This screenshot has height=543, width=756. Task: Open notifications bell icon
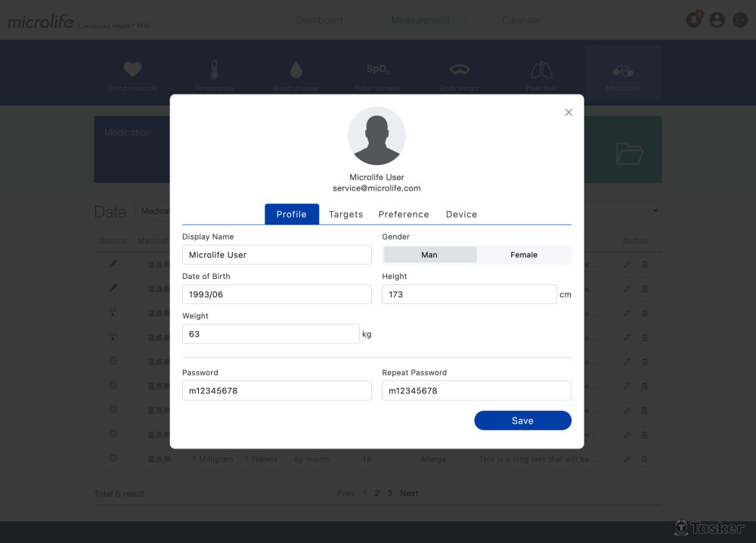pyautogui.click(x=693, y=20)
